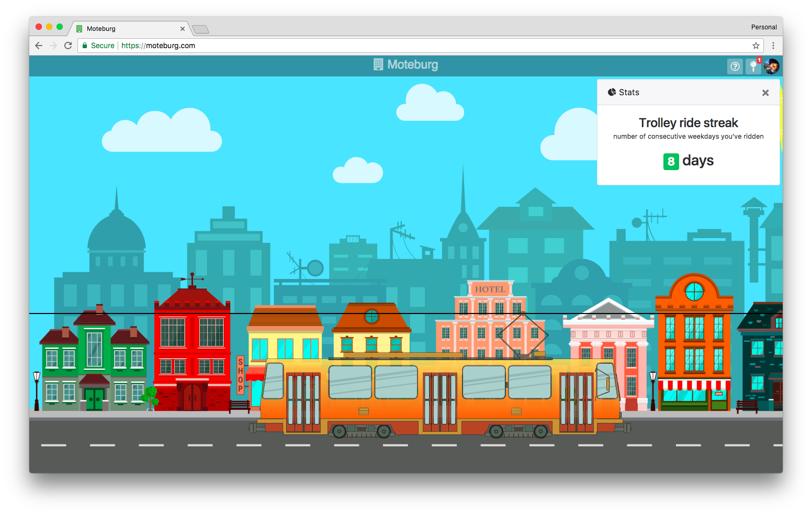Click the Secure padlock site info

point(98,46)
